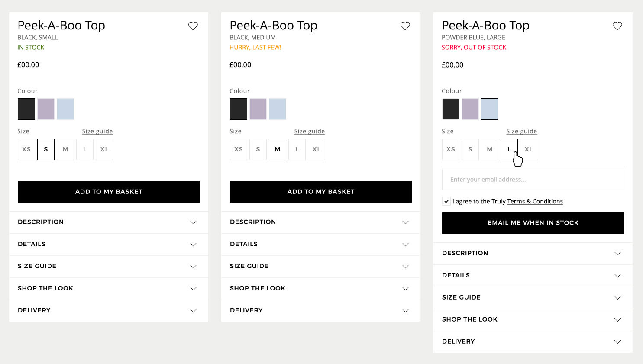Screen dimensions: 643x364
Task: Choose the black swatch on Black Medium card
Action: (239, 109)
